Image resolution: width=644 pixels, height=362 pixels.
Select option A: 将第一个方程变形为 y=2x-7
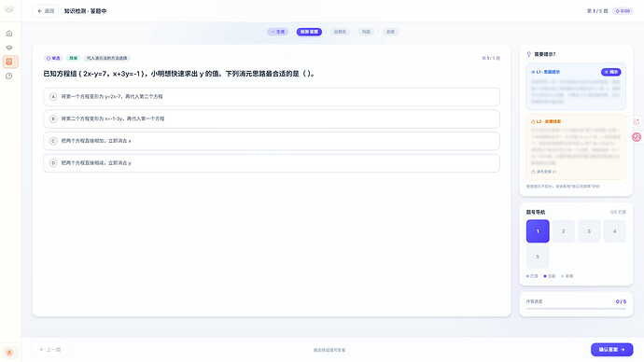tap(272, 97)
